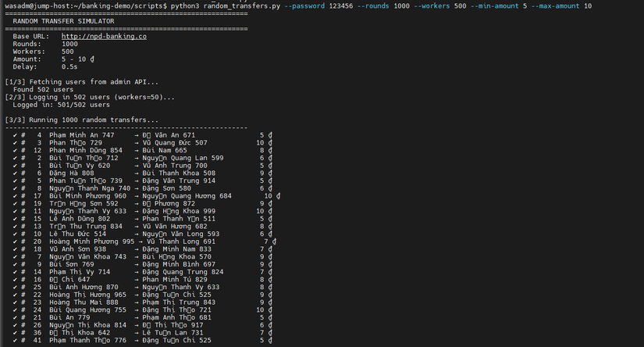Click the RANDOM TRANSFER SIMULATOR heading

tap(64, 21)
